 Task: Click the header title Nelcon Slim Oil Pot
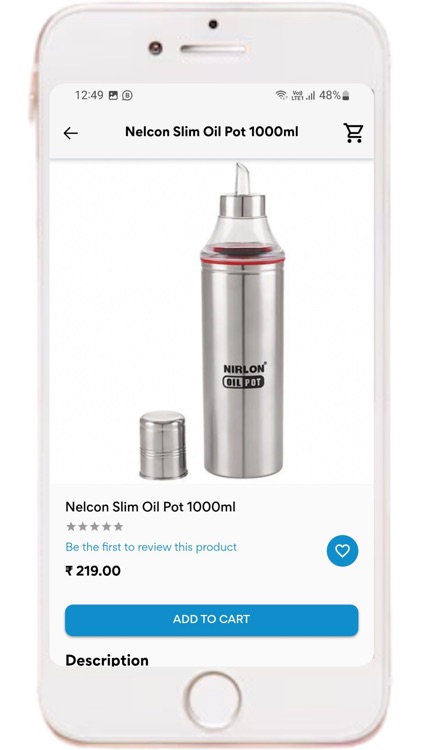(211, 132)
